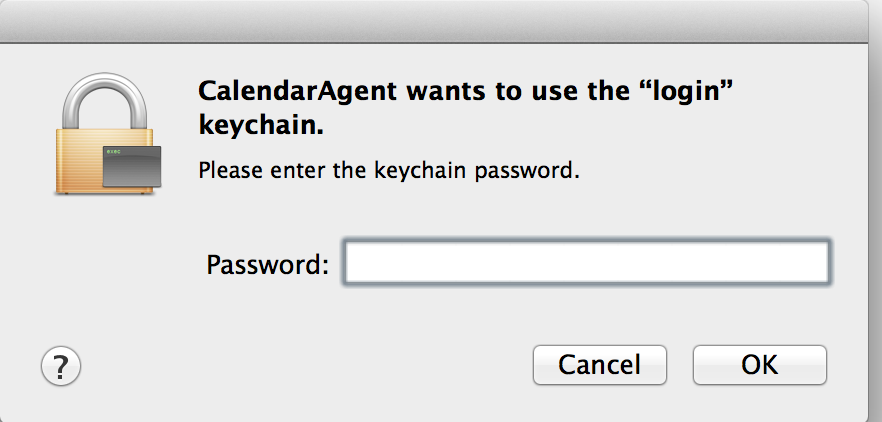
Task: Click the empty area left of Cancel
Action: (300, 365)
